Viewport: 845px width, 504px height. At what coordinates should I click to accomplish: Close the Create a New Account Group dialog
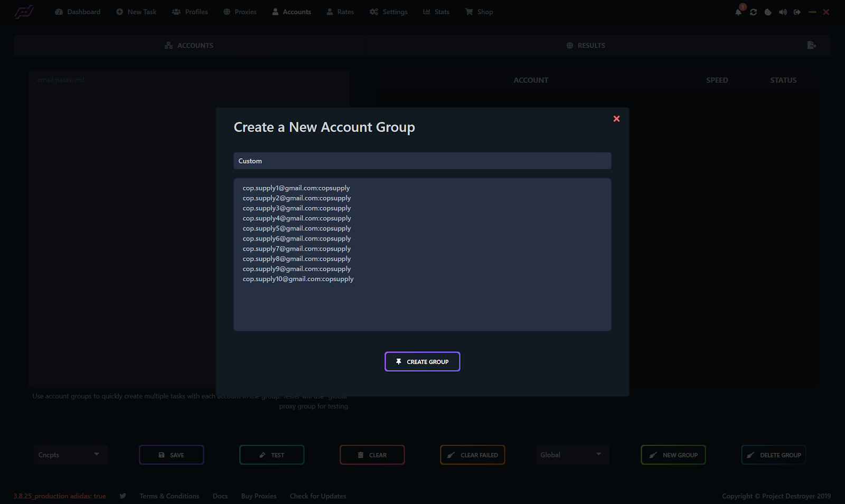pyautogui.click(x=616, y=119)
